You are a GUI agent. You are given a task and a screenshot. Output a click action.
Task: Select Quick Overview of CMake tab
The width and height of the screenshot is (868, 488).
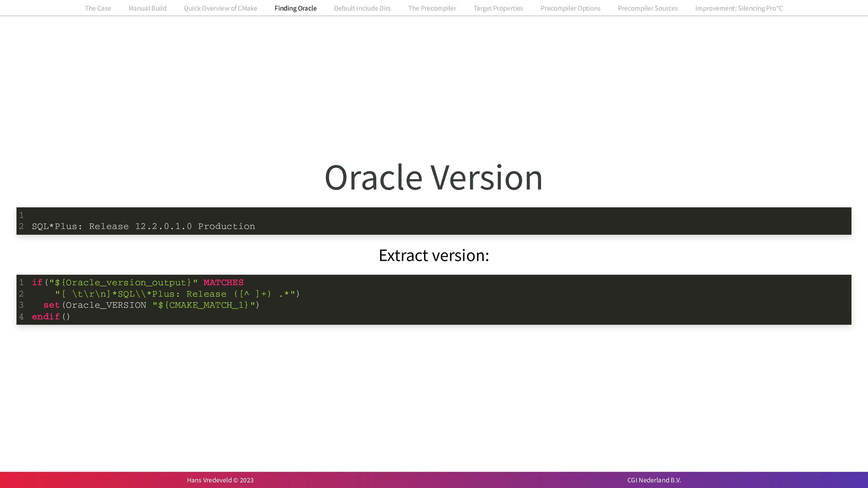(220, 8)
